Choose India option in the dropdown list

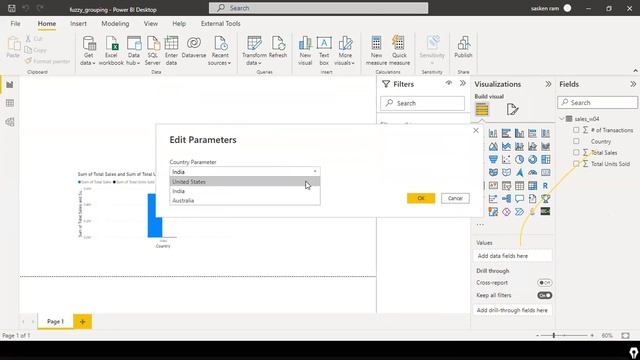point(245,191)
